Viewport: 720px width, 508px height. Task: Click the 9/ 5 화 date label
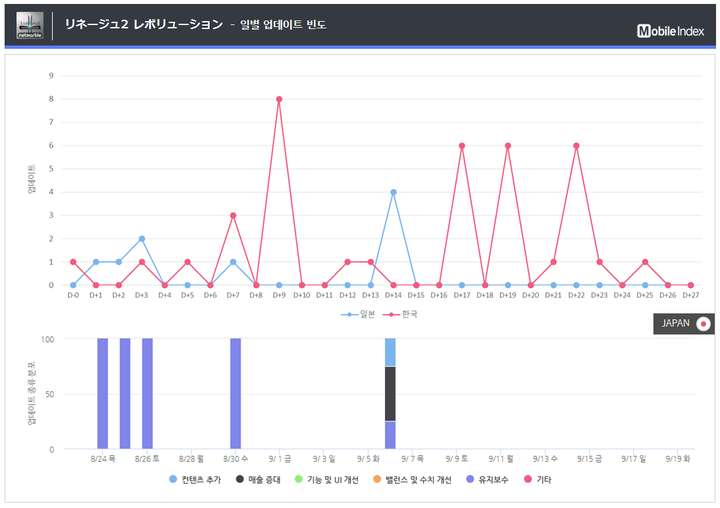pos(368,459)
